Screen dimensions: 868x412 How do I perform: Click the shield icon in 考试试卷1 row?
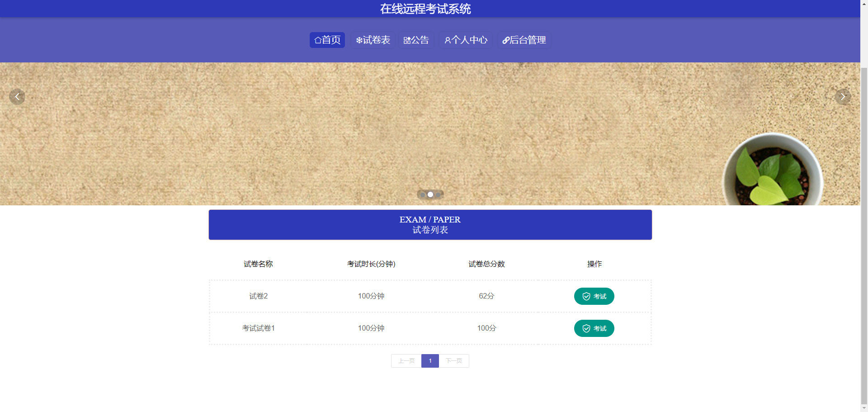[586, 328]
